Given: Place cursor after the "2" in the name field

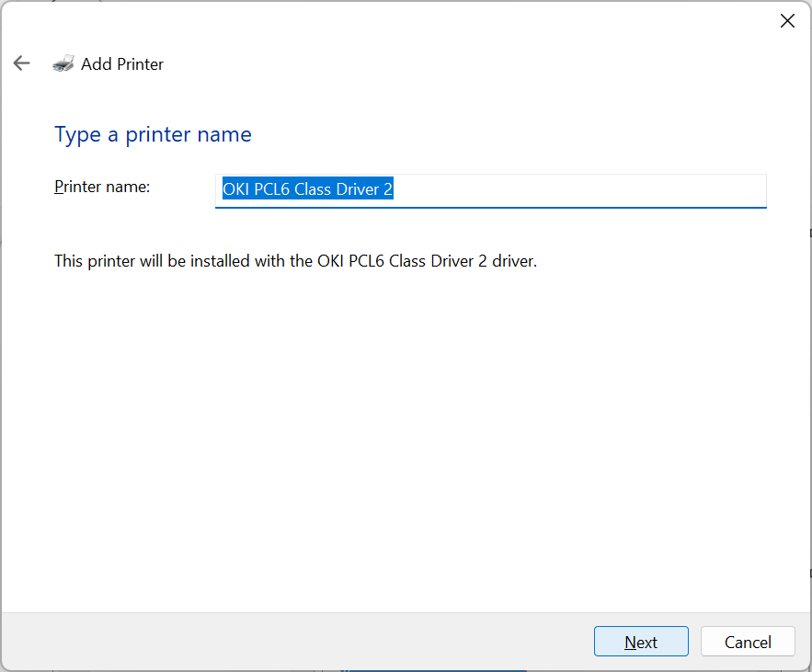Looking at the screenshot, I should click(x=394, y=189).
